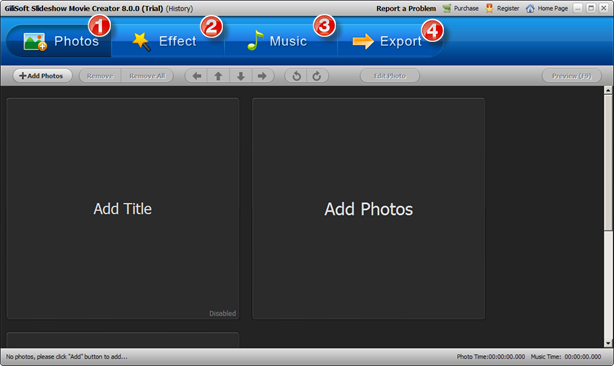The width and height of the screenshot is (614, 366).
Task: Click the Remove button
Action: pyautogui.click(x=100, y=76)
